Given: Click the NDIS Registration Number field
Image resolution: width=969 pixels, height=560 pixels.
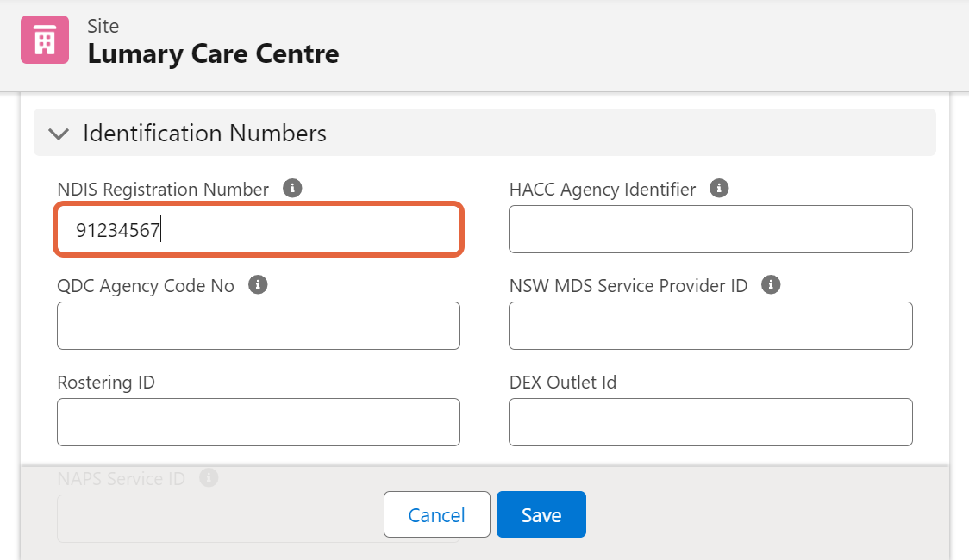Looking at the screenshot, I should [259, 229].
